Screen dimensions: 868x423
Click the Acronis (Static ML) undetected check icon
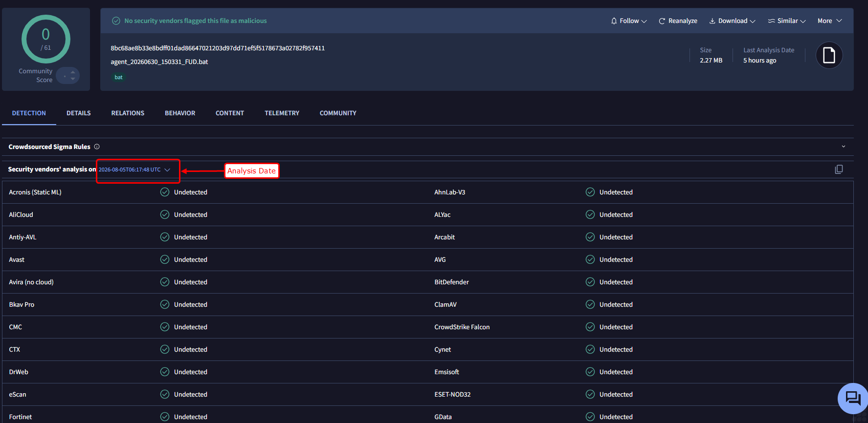(165, 192)
